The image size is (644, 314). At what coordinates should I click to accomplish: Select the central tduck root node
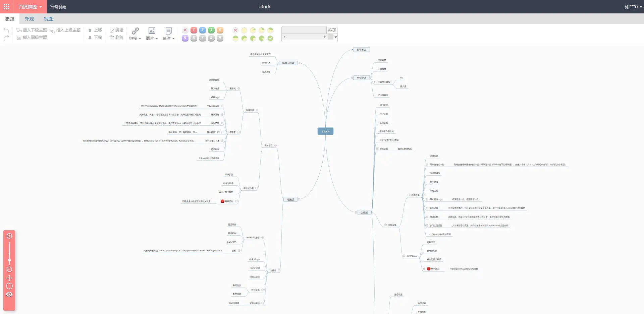pyautogui.click(x=325, y=131)
